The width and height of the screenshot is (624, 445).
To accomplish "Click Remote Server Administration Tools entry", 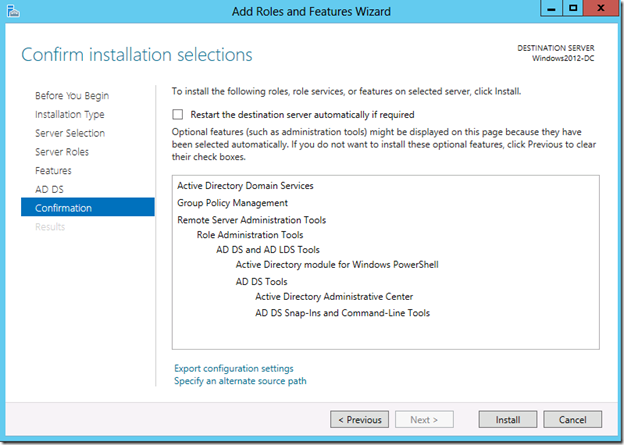I will point(252,220).
